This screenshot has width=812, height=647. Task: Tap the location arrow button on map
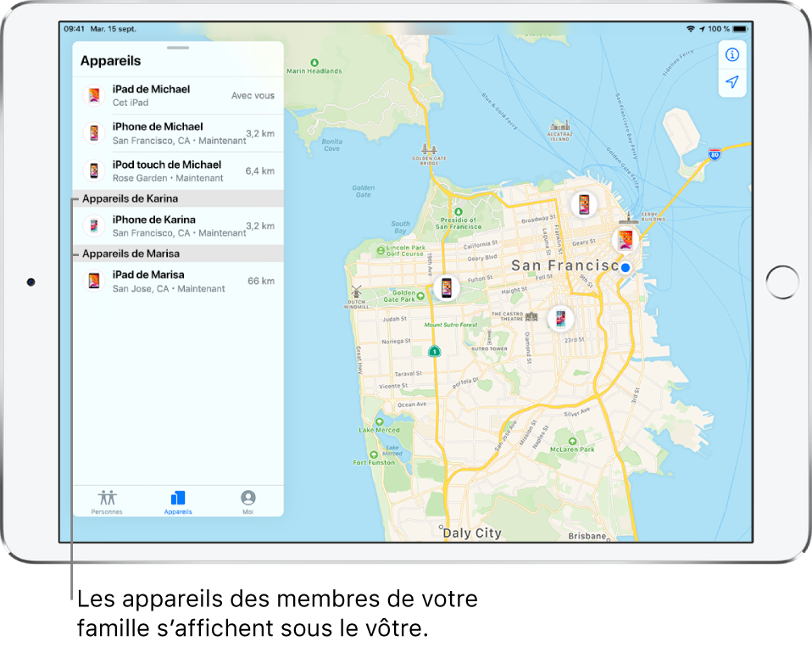click(731, 81)
